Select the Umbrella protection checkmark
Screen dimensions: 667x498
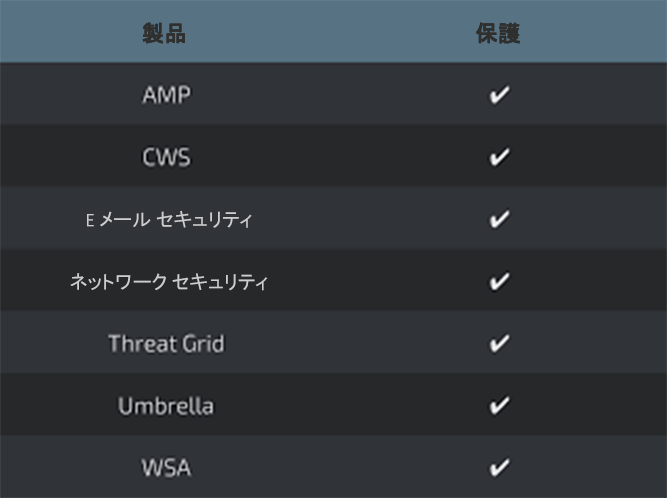[499, 406]
